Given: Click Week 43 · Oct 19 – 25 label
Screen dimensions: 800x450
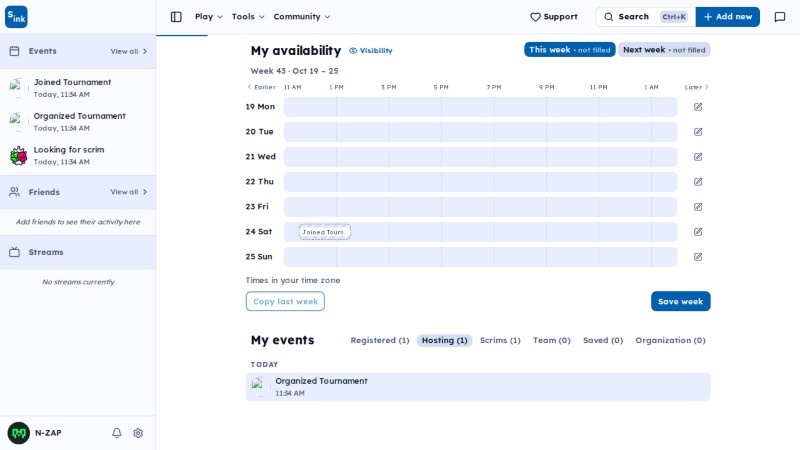Looking at the screenshot, I should [294, 71].
